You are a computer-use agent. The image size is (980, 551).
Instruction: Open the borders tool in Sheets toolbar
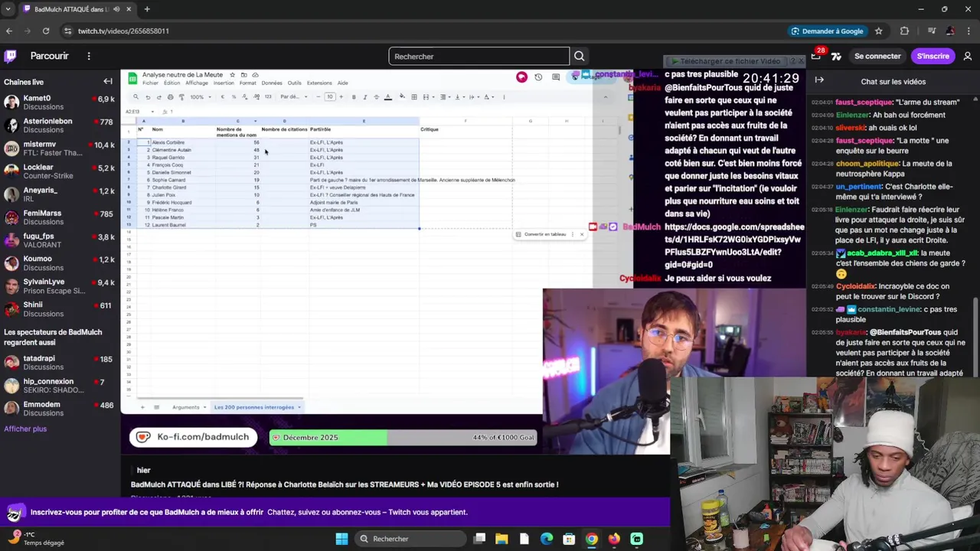click(414, 97)
